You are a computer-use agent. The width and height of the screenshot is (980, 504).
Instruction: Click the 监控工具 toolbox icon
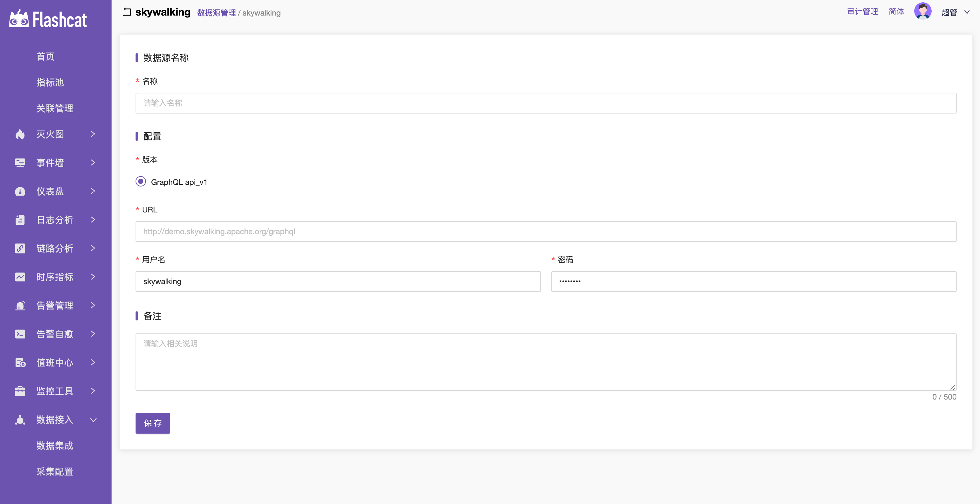[20, 391]
